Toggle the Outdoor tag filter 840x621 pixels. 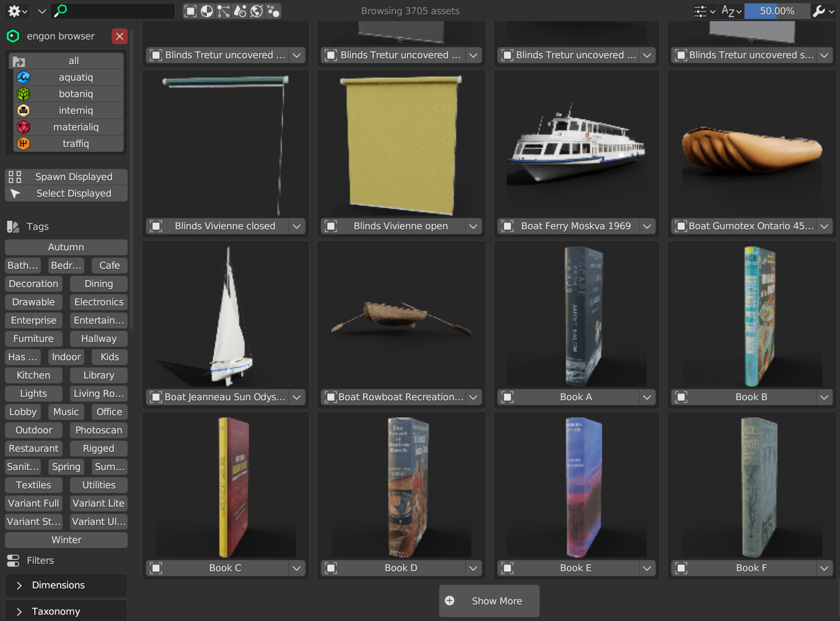point(33,430)
